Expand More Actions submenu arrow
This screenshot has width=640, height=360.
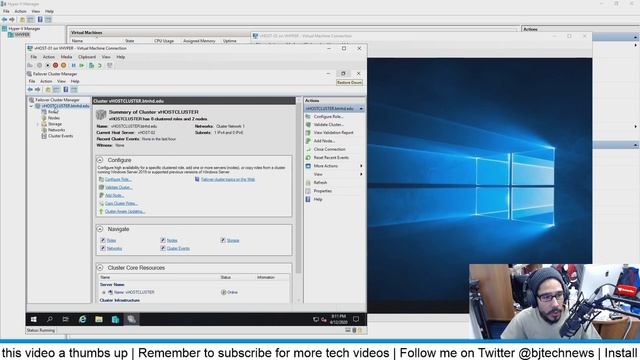(361, 166)
